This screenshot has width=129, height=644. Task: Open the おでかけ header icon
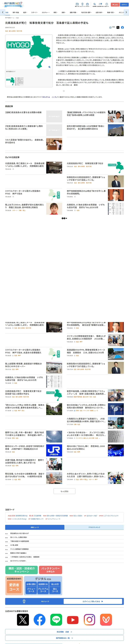(87, 5)
